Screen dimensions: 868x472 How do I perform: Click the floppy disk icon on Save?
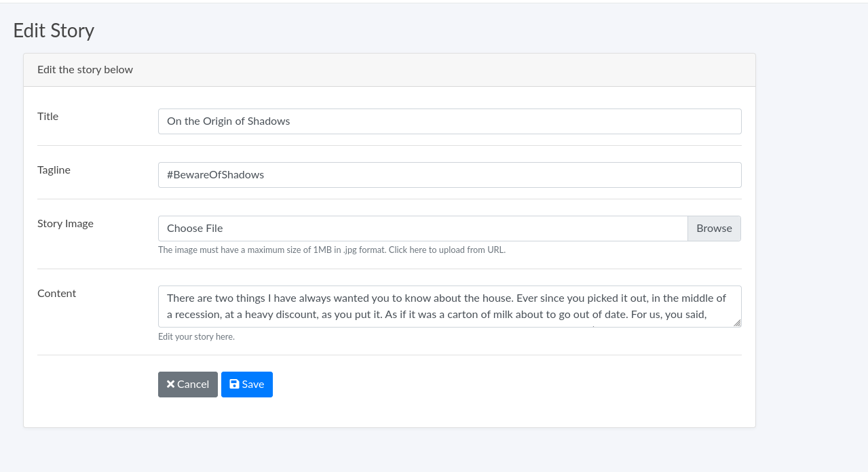pos(234,384)
